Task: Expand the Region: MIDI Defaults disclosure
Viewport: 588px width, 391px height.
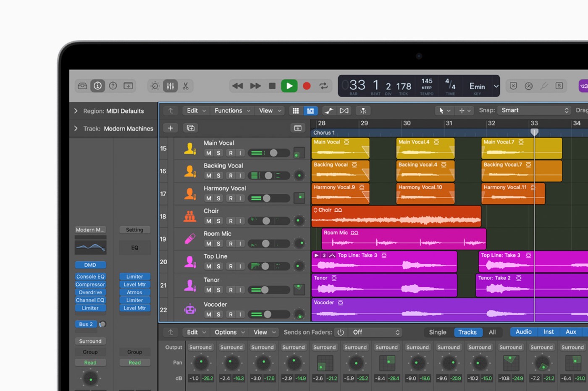Action: (76, 111)
